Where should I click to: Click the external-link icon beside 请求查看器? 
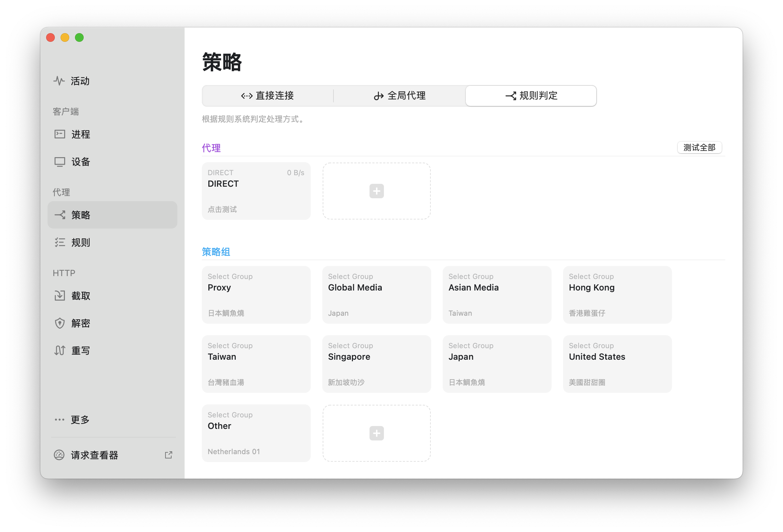pos(168,455)
